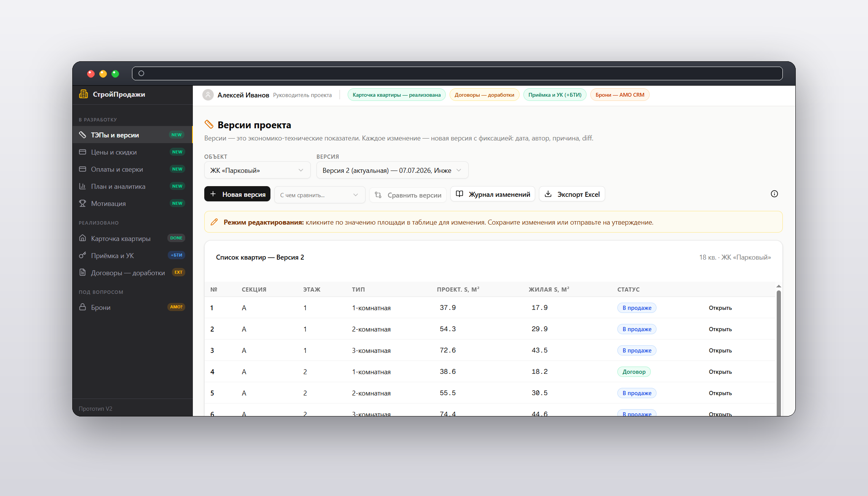Image resolution: width=868 pixels, height=496 pixels.
Task: Open Договоры — доработки sidebar item
Action: [132, 273]
